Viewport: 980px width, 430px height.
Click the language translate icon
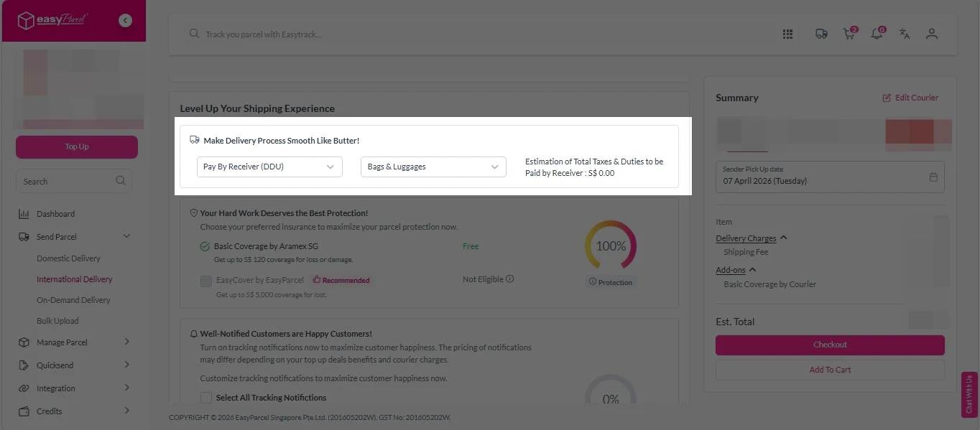(905, 34)
